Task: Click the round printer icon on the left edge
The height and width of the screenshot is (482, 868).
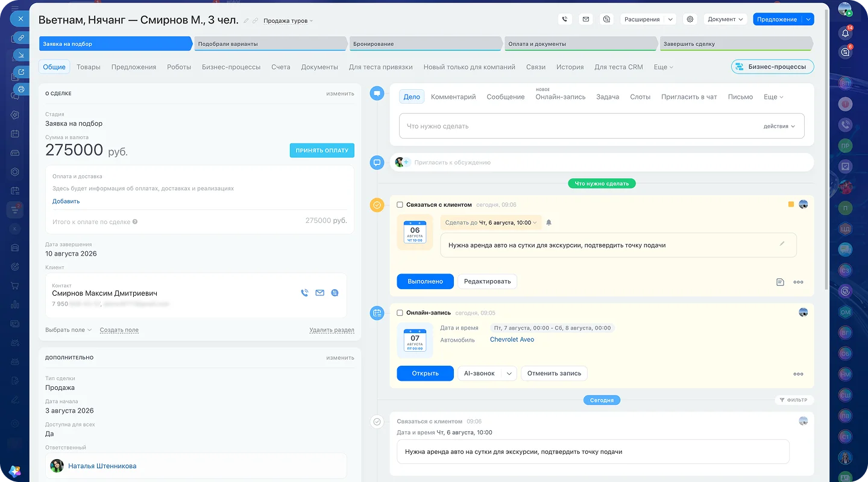Action: point(21,89)
